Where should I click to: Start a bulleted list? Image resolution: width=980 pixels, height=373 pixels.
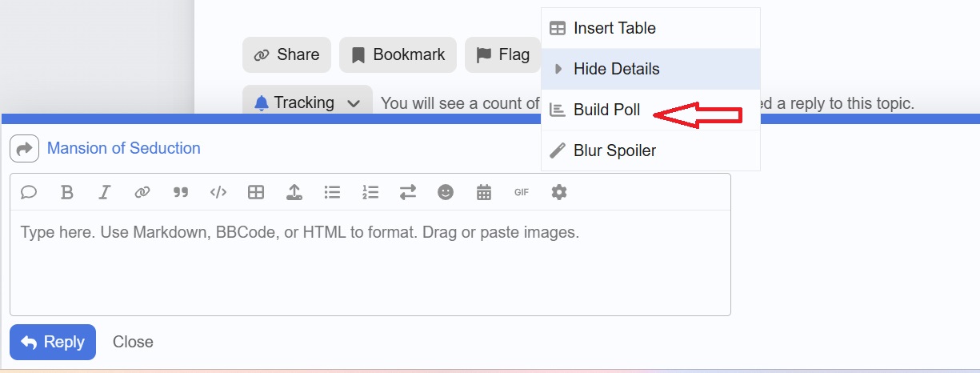point(332,192)
